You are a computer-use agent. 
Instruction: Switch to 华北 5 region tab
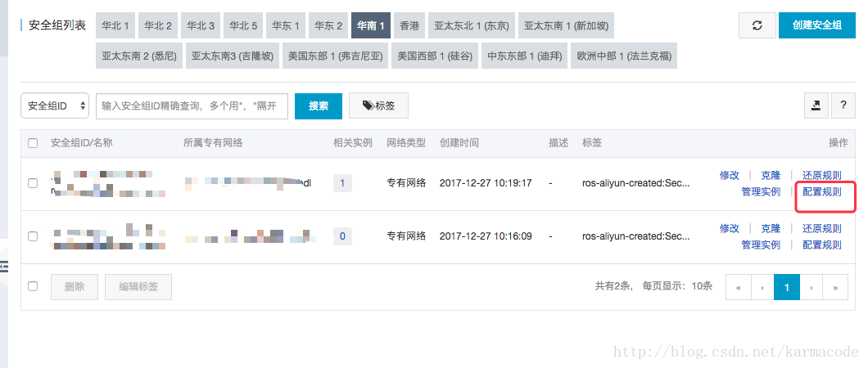click(x=243, y=25)
